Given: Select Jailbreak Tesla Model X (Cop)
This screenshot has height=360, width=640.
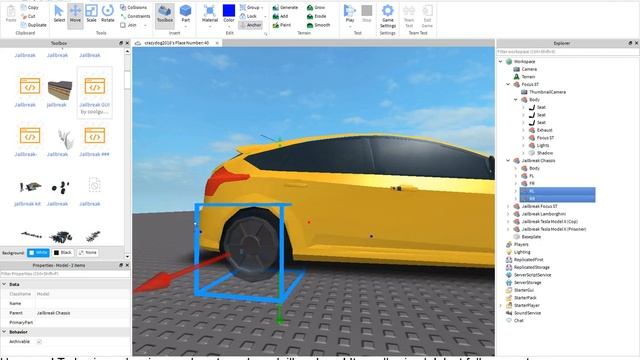Looking at the screenshot, I should click(549, 222).
